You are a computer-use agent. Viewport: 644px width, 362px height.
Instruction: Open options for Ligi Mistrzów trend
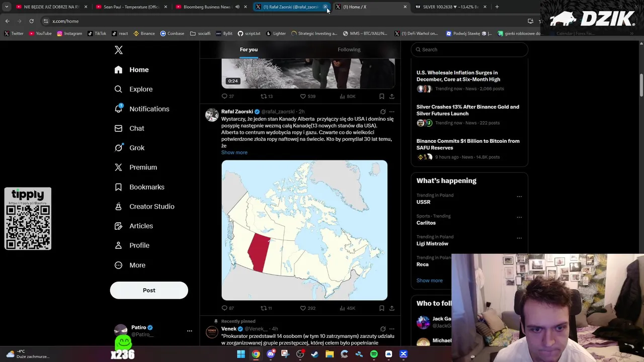(519, 238)
